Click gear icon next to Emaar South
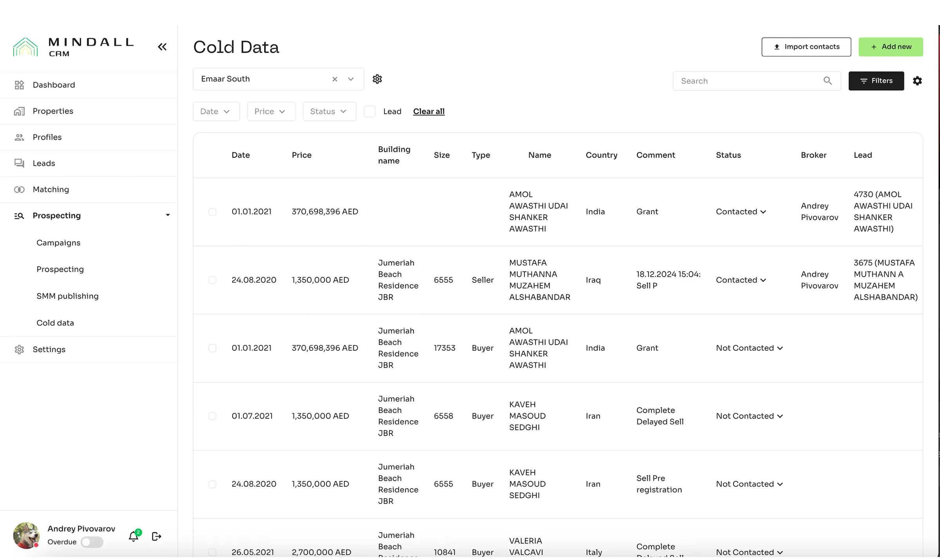The width and height of the screenshot is (940, 560). click(377, 79)
